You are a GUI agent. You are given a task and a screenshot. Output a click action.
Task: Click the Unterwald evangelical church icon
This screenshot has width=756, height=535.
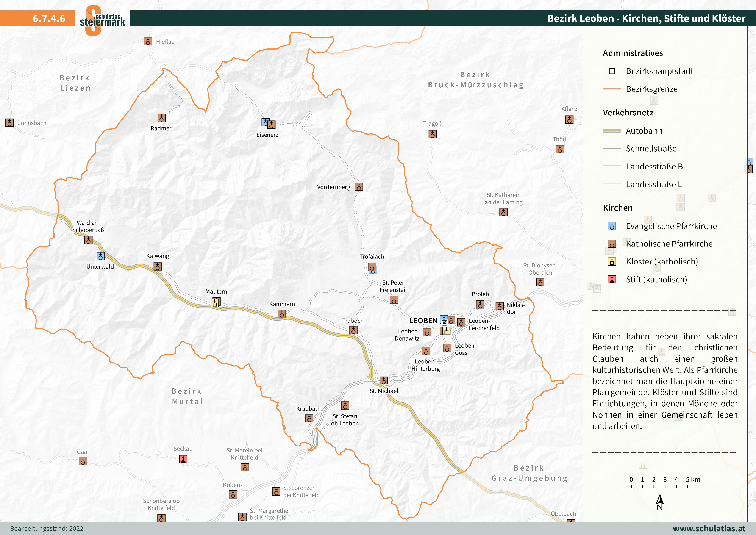click(x=100, y=256)
